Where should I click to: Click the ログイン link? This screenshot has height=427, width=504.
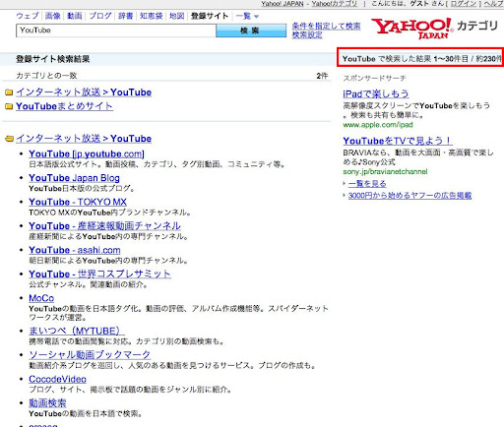pos(464,4)
